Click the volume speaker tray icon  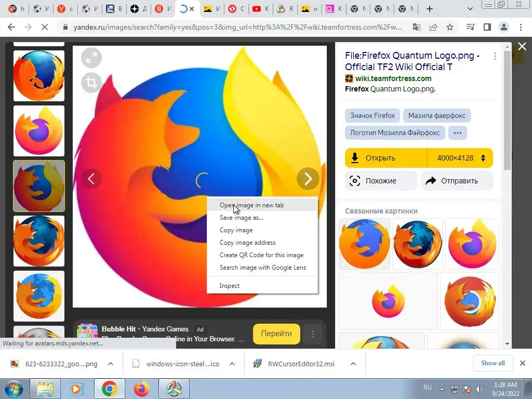click(x=480, y=389)
